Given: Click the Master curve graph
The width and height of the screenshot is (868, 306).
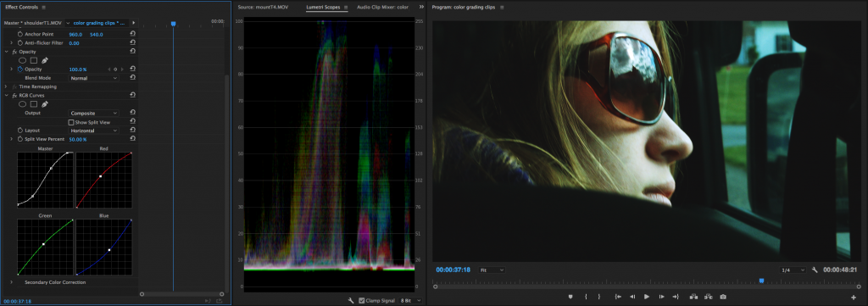Looking at the screenshot, I should pos(46,180).
